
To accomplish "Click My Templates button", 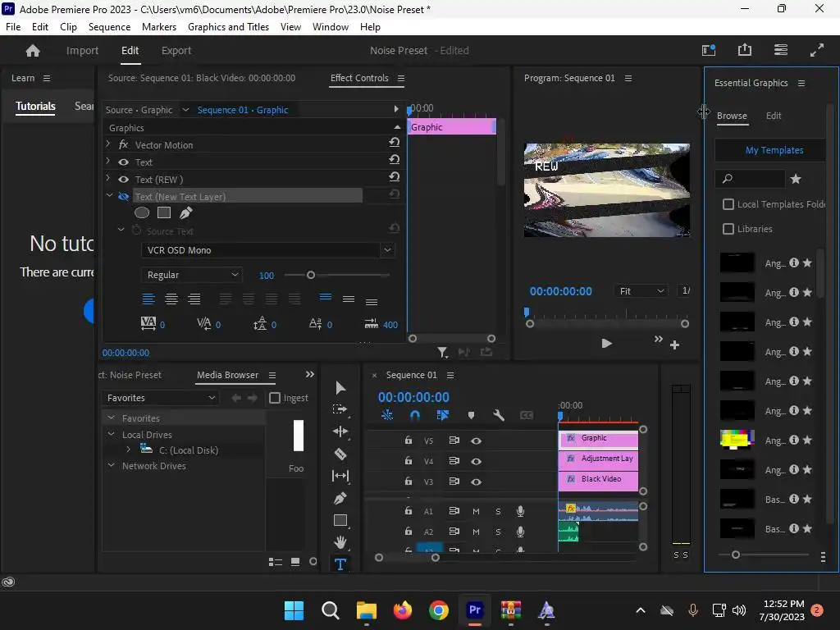I will coord(769,150).
